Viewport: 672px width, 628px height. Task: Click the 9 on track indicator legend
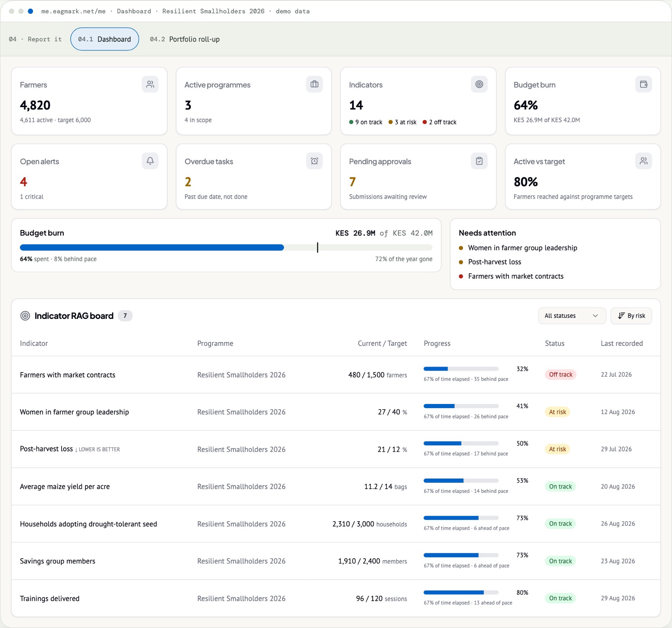366,122
